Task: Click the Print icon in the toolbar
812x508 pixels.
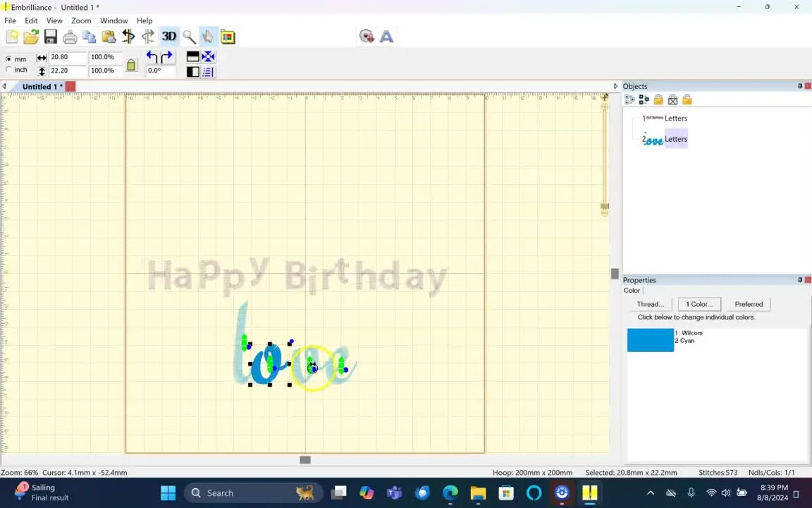Action: [70, 37]
